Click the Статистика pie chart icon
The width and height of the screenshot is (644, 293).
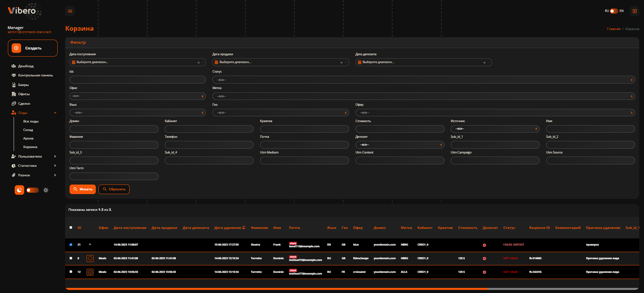point(14,166)
